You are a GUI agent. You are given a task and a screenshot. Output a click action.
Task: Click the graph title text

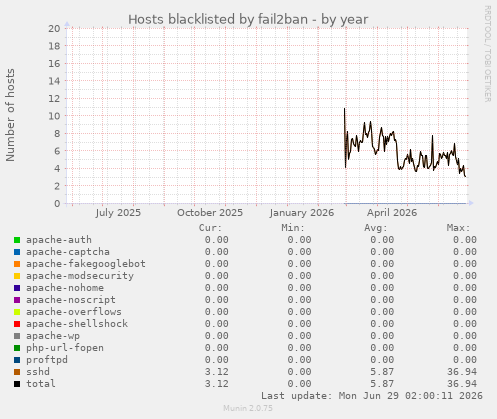(248, 20)
